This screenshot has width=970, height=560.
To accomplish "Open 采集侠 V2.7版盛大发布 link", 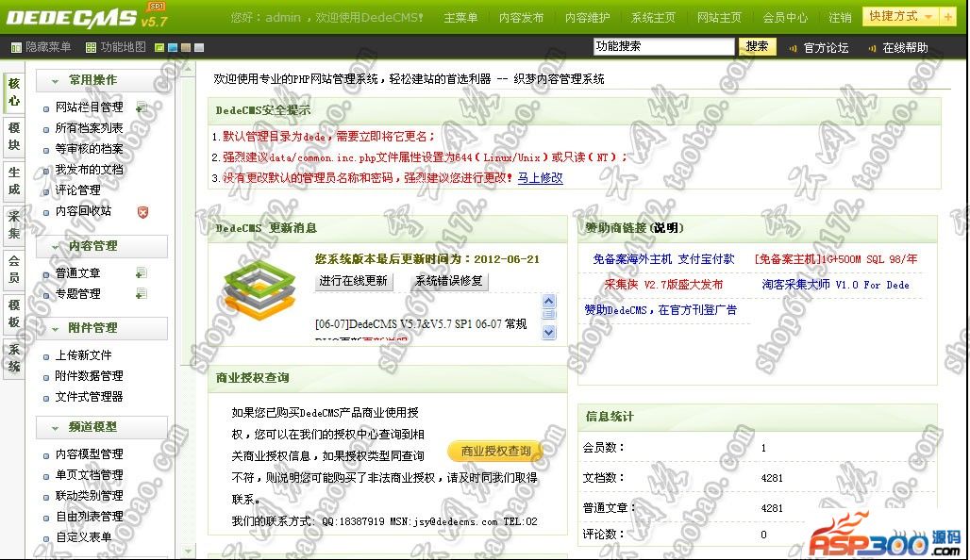I will (663, 285).
